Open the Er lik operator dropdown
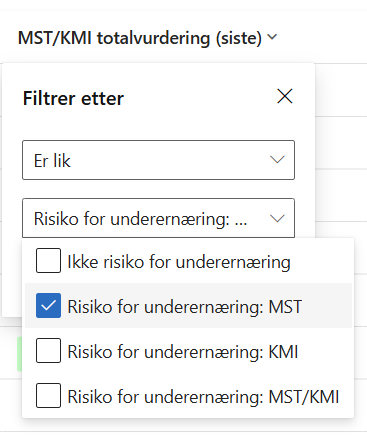Screen dimensions: 367x435 pyautogui.click(x=158, y=160)
